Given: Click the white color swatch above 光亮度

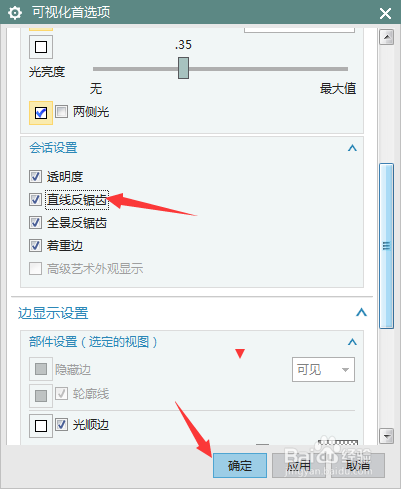Looking at the screenshot, I should click(x=41, y=47).
